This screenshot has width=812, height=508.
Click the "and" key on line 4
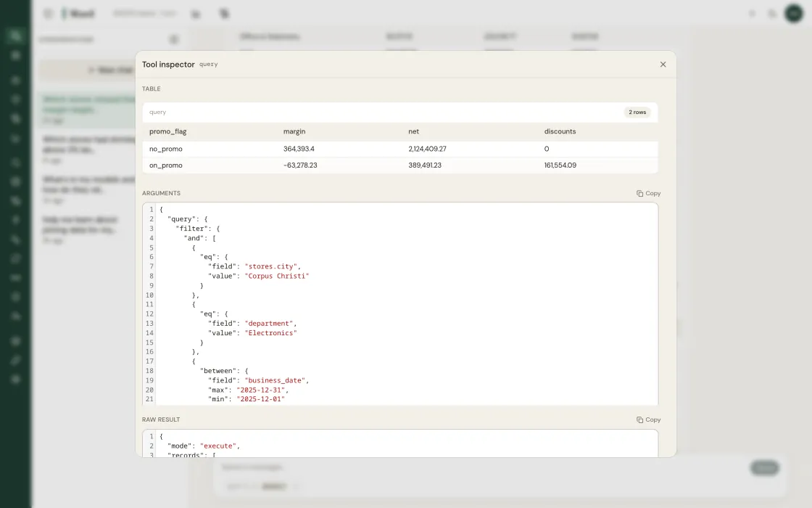(x=194, y=238)
